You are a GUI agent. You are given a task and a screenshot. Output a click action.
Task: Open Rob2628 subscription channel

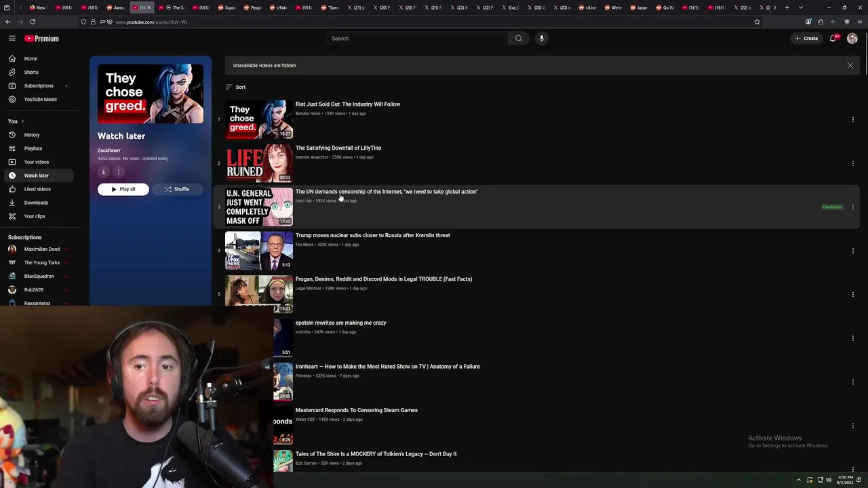tap(37, 290)
